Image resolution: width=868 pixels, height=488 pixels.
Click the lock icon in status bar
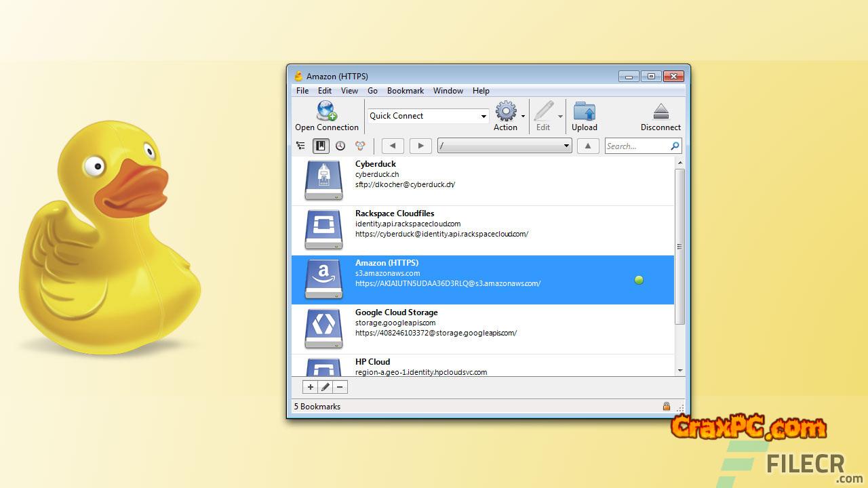tap(667, 407)
